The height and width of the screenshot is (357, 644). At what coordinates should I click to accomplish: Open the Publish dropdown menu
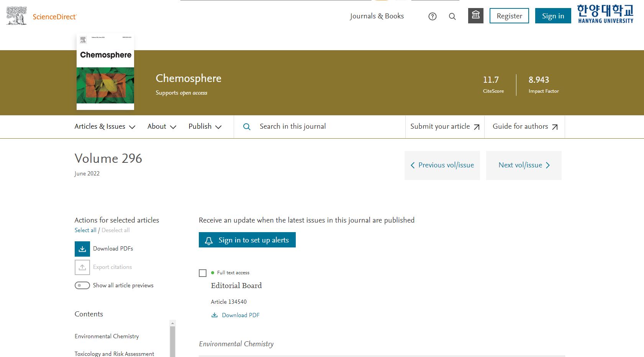(x=205, y=127)
